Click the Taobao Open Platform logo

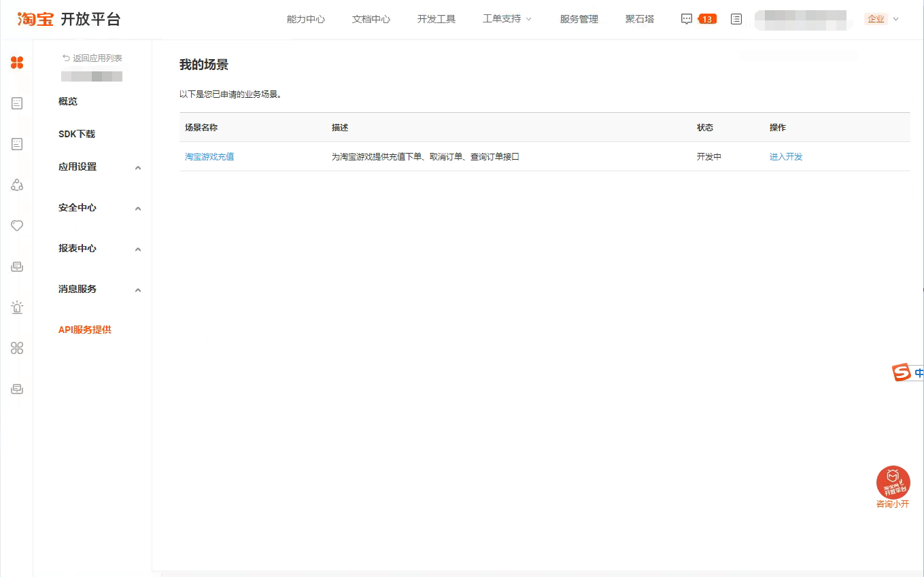tap(69, 19)
